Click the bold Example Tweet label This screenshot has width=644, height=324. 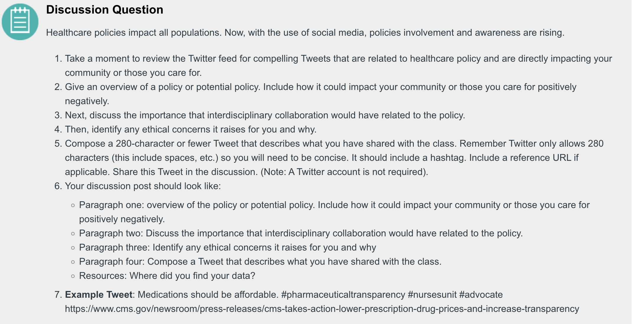coord(99,294)
